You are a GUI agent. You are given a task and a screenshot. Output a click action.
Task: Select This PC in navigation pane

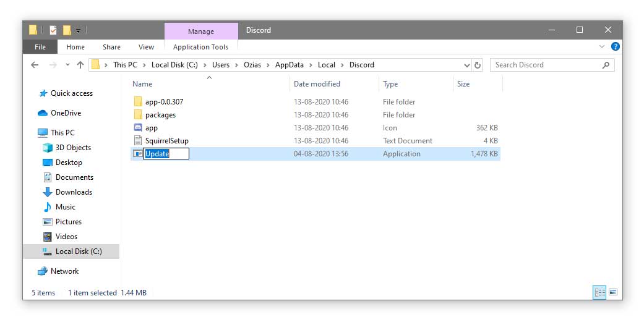point(62,133)
